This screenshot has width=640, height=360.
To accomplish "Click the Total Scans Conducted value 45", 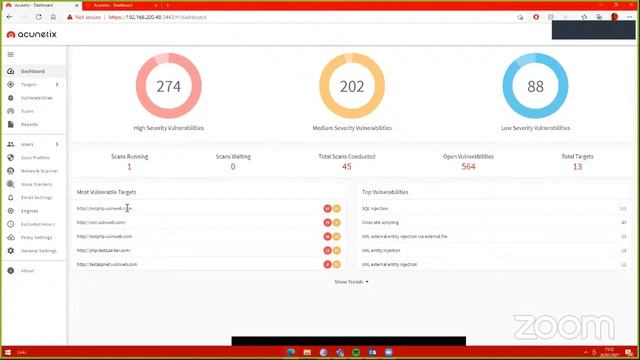I will (347, 167).
